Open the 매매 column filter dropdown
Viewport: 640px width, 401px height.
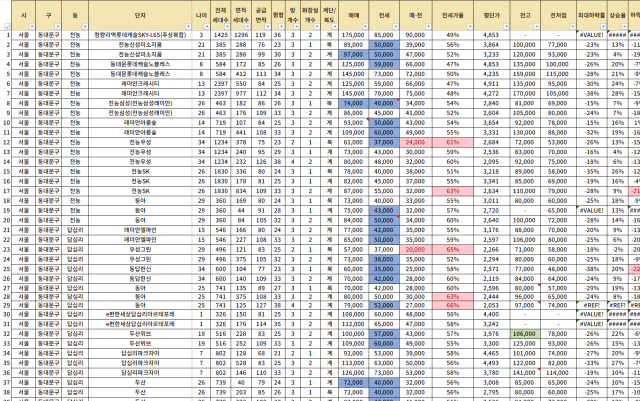(x=365, y=27)
